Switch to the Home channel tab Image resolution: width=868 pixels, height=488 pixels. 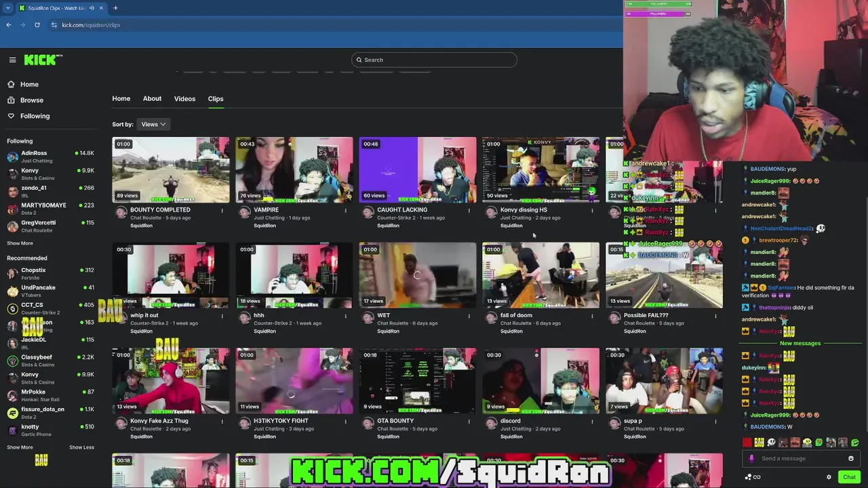(121, 99)
